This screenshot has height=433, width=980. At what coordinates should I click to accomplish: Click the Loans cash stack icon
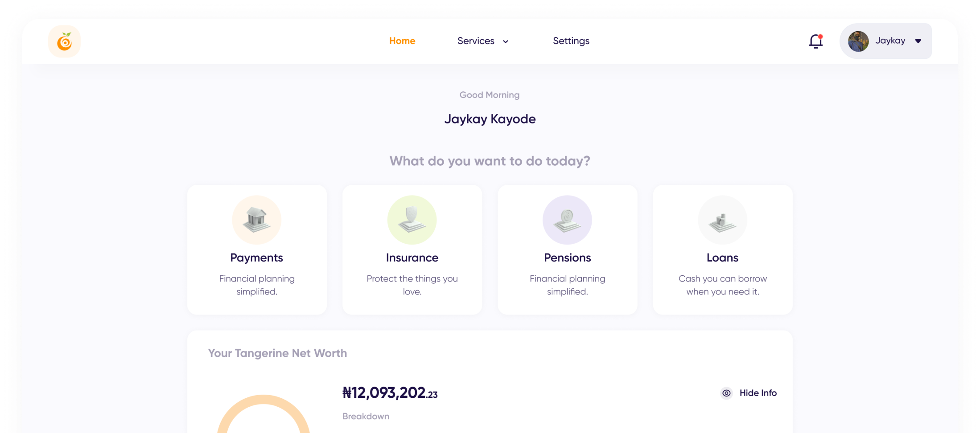pos(722,220)
